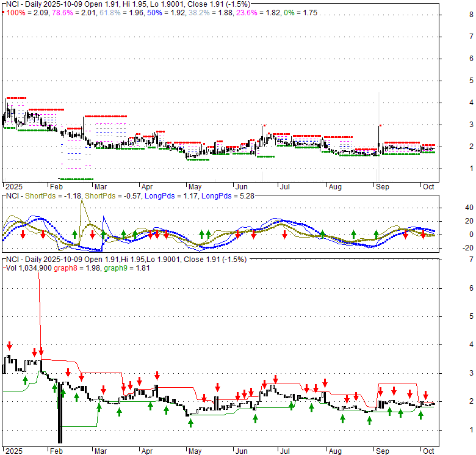The image size is (476, 455).
Task: Click the leftmost red arrow in the oscillator panel
Action: click(x=23, y=235)
